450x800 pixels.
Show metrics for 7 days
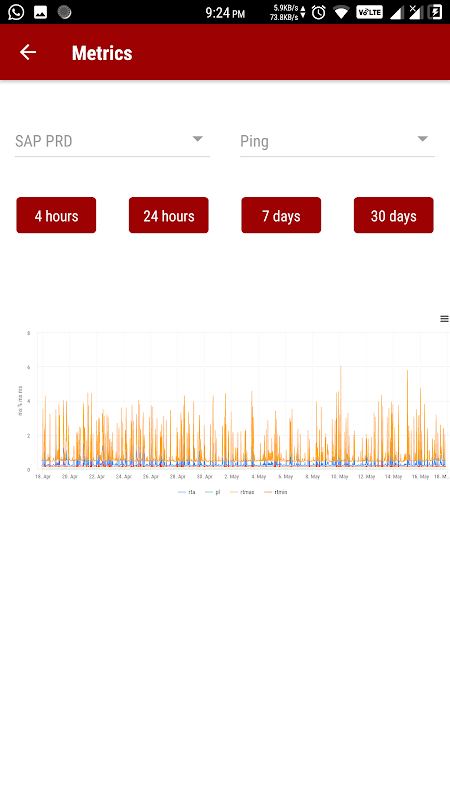point(281,215)
